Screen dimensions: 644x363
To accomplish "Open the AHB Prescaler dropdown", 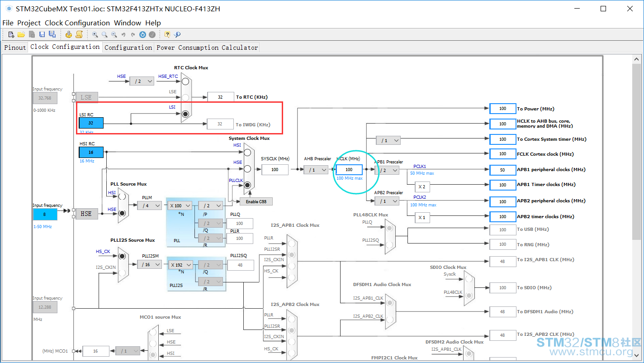I will pos(316,170).
